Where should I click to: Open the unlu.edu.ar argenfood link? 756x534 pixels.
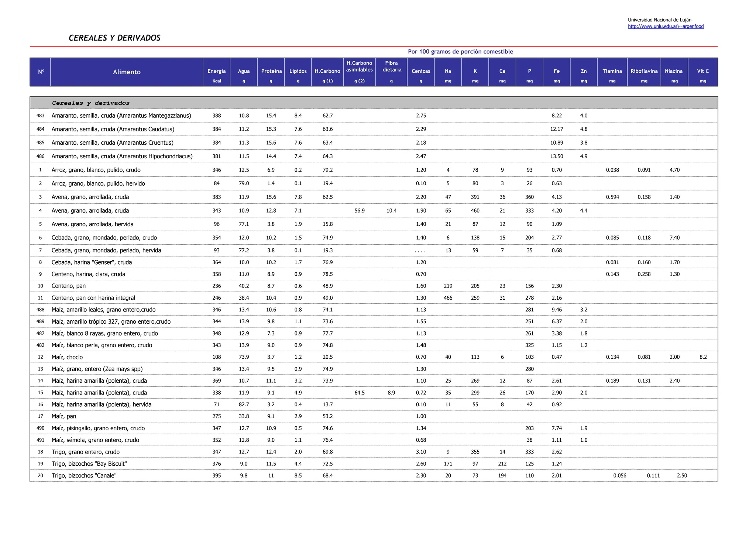point(666,26)
